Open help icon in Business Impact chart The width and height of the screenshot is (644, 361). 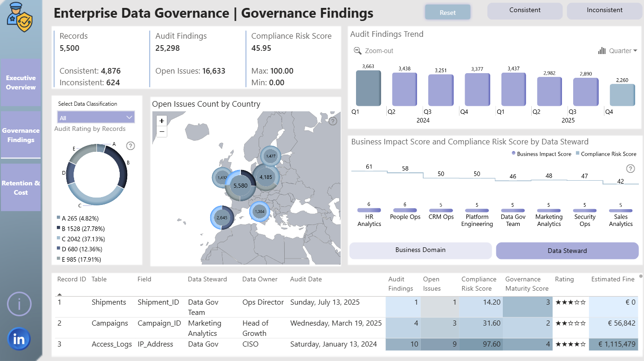(630, 169)
